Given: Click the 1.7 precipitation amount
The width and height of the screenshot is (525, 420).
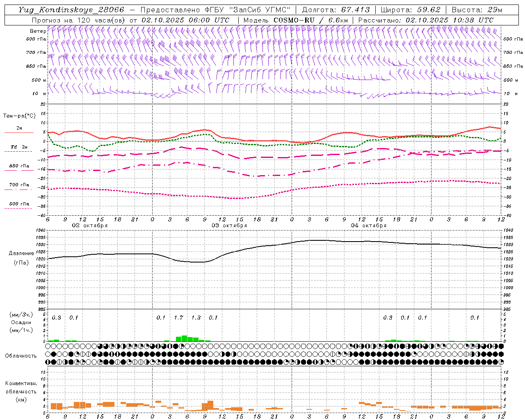Looking at the screenshot, I should pos(178,318).
